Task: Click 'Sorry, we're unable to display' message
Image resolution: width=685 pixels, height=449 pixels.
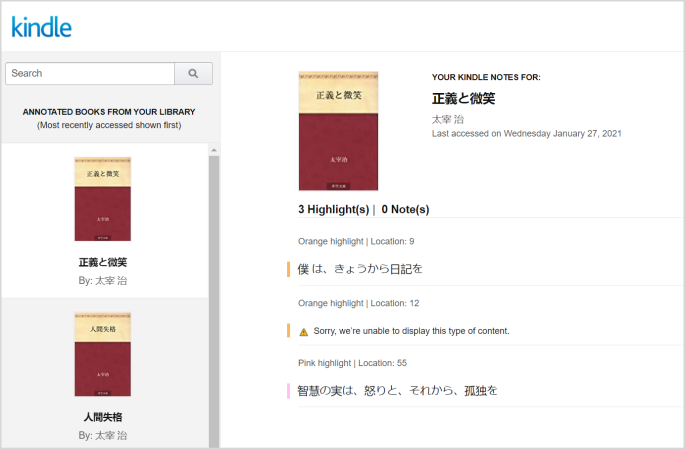Action: (412, 331)
